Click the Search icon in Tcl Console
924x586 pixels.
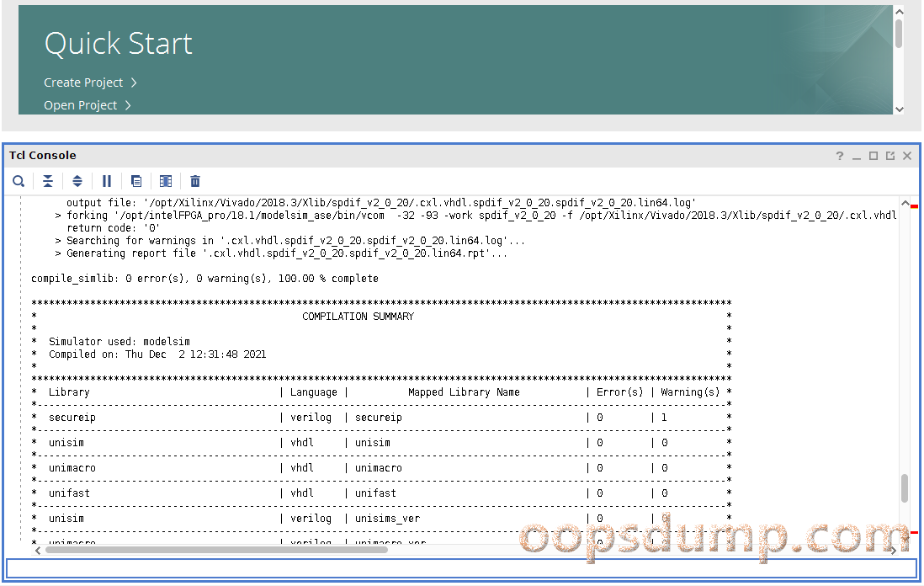click(19, 181)
